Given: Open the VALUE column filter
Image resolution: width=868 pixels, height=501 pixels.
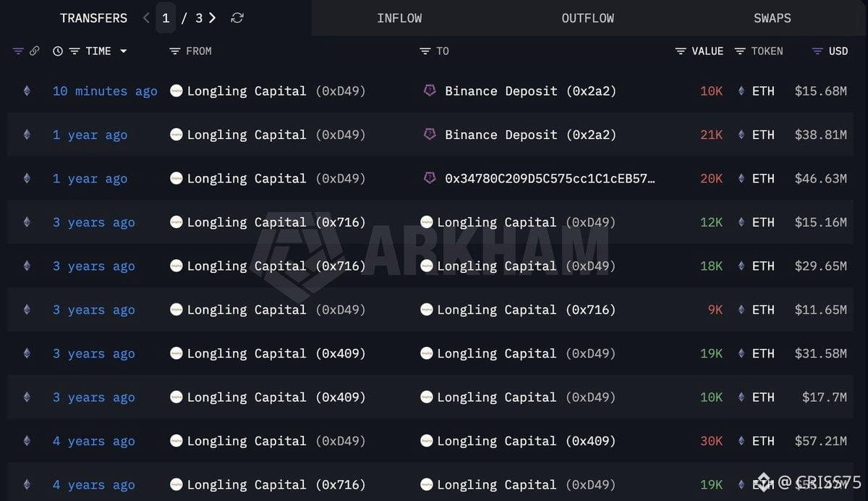Looking at the screenshot, I should pyautogui.click(x=681, y=51).
